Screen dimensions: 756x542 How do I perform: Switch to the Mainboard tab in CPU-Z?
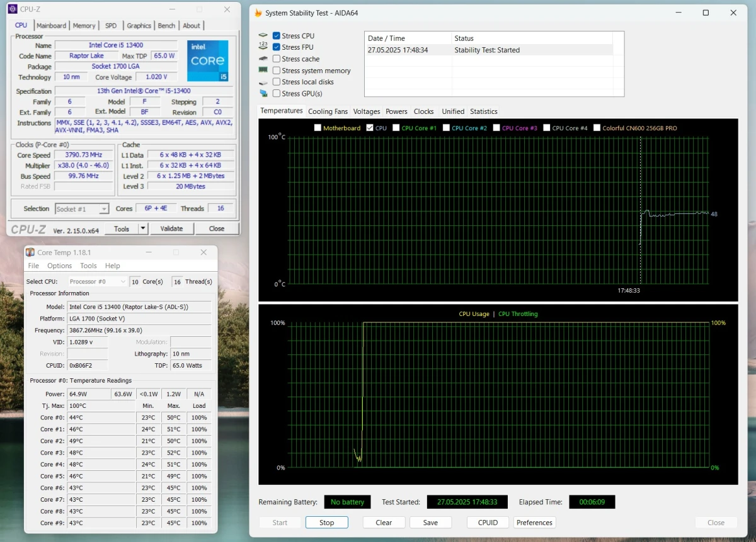(x=51, y=26)
